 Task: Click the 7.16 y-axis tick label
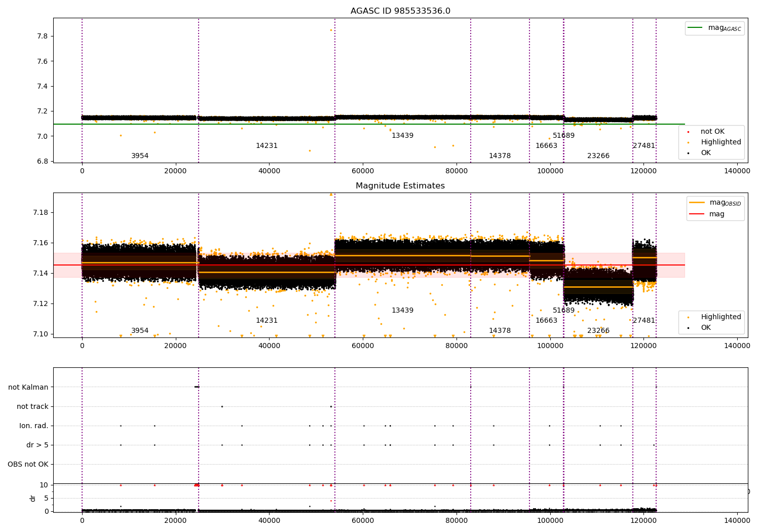(41, 243)
